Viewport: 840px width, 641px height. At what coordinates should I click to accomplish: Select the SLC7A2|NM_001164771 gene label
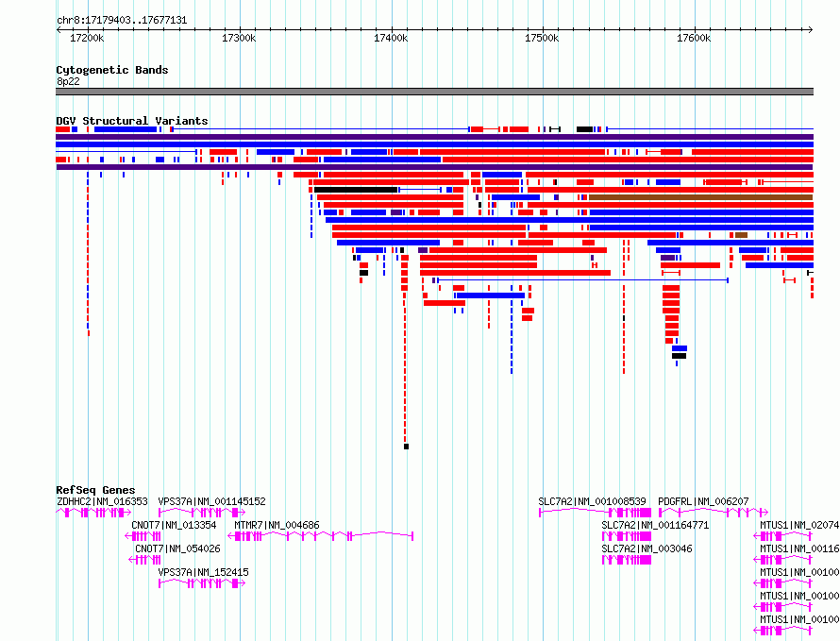click(x=655, y=525)
